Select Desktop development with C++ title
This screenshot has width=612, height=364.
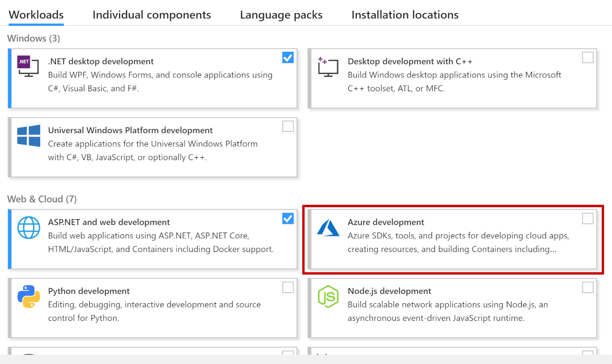[x=410, y=61]
